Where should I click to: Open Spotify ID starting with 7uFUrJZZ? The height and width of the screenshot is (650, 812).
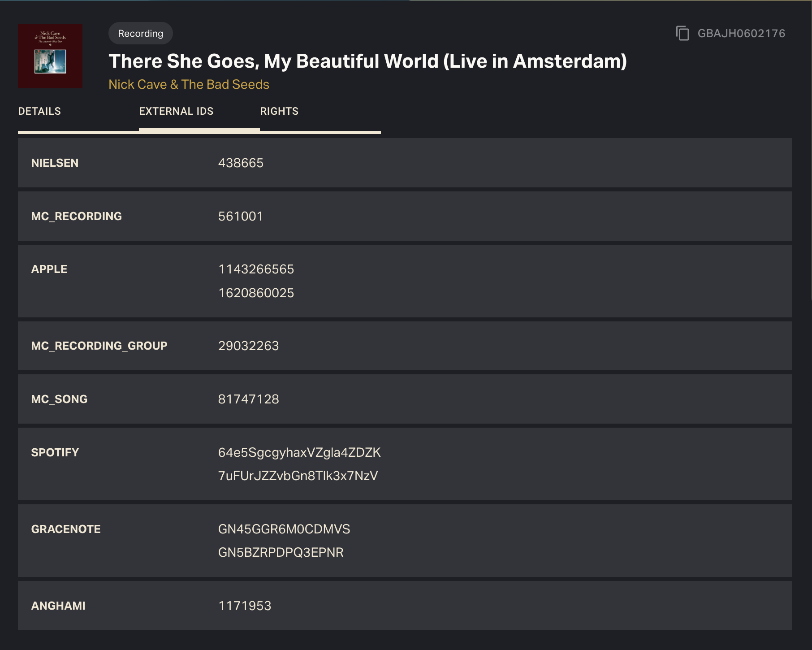pos(298,476)
